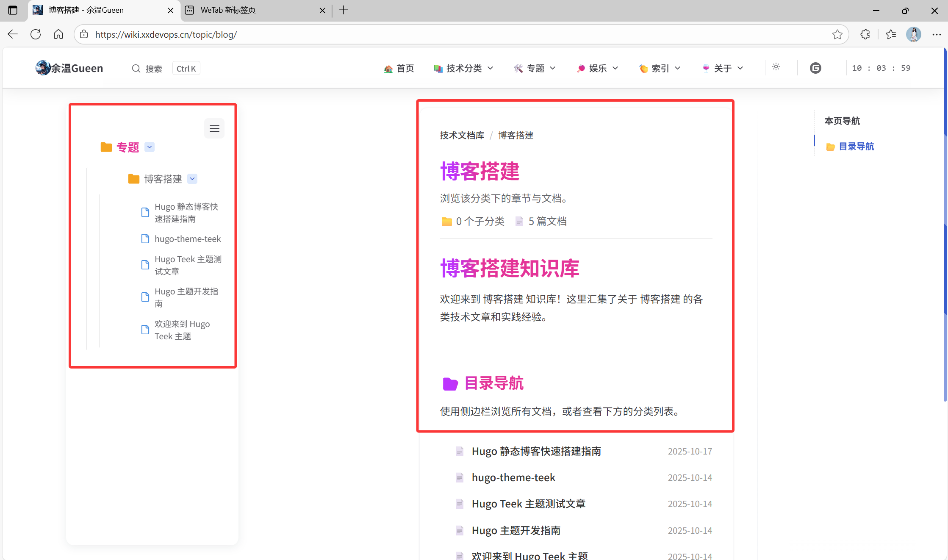Click the 余温Gueen site logo
948x560 pixels.
pos(69,68)
